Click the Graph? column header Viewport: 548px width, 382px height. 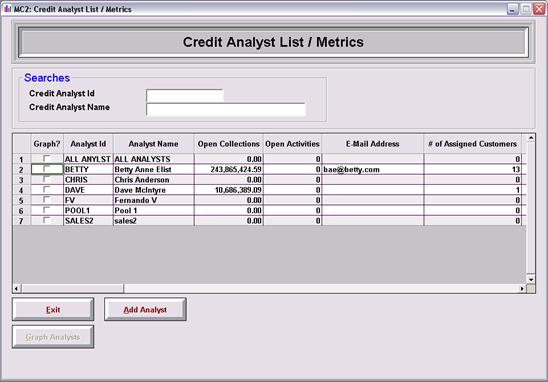47,144
